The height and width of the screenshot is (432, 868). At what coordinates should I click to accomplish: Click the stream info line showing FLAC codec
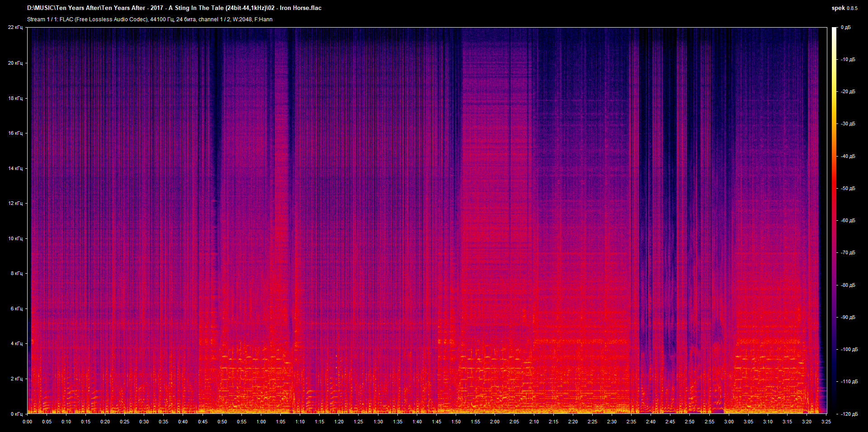coord(150,19)
